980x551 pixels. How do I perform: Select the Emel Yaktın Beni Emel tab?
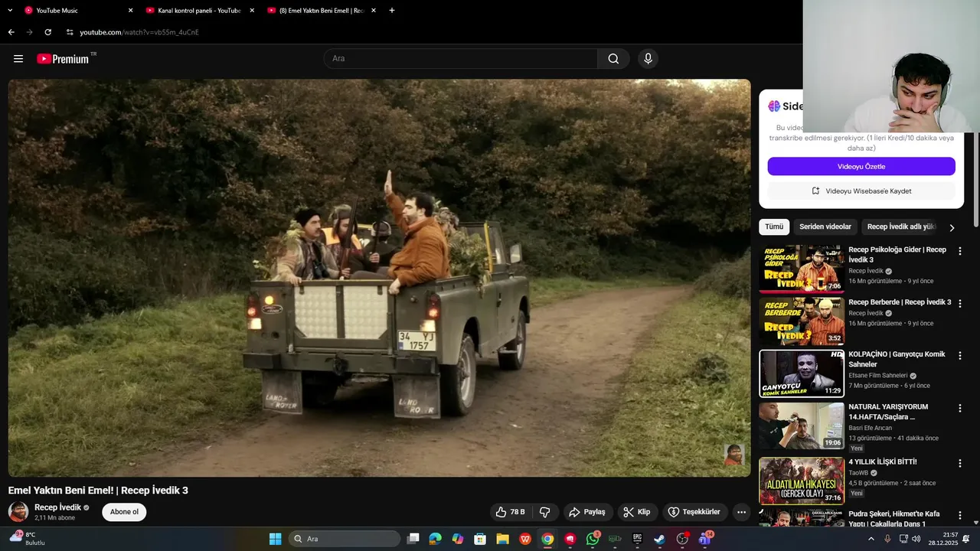click(321, 11)
